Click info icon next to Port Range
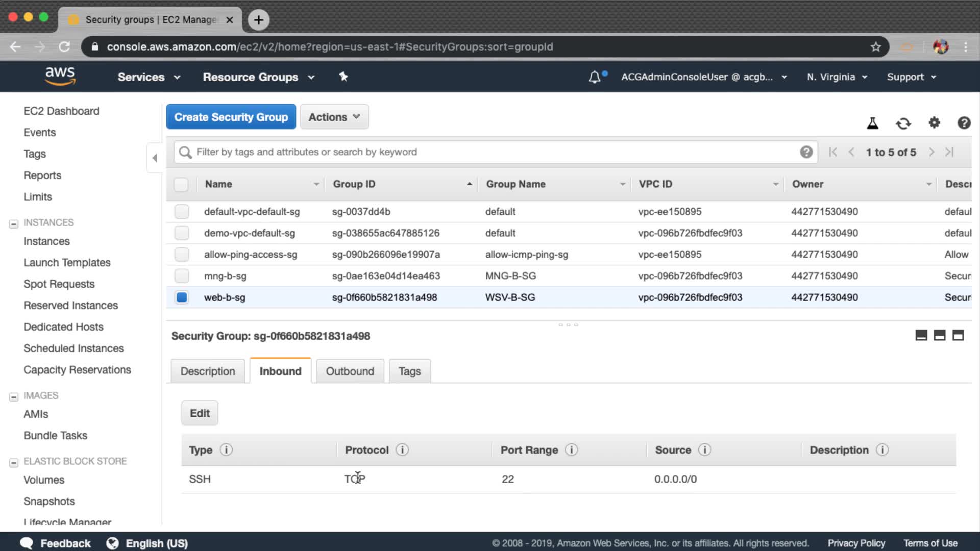Image resolution: width=980 pixels, height=551 pixels. [x=572, y=450]
